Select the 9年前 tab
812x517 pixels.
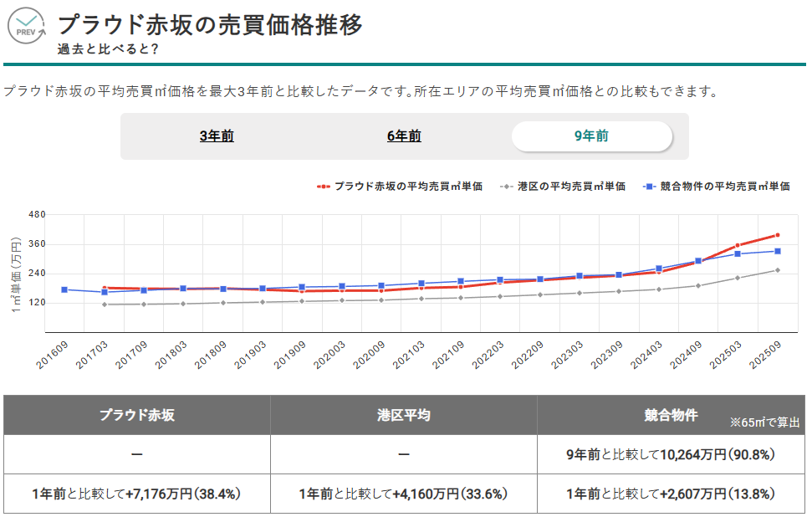591,136
